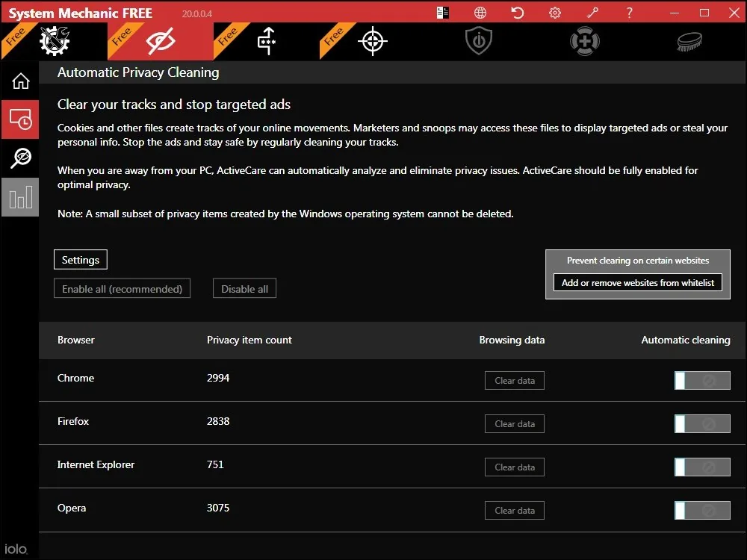The height and width of the screenshot is (560, 747).
Task: Open the settings gear in title bar
Action: [555, 13]
